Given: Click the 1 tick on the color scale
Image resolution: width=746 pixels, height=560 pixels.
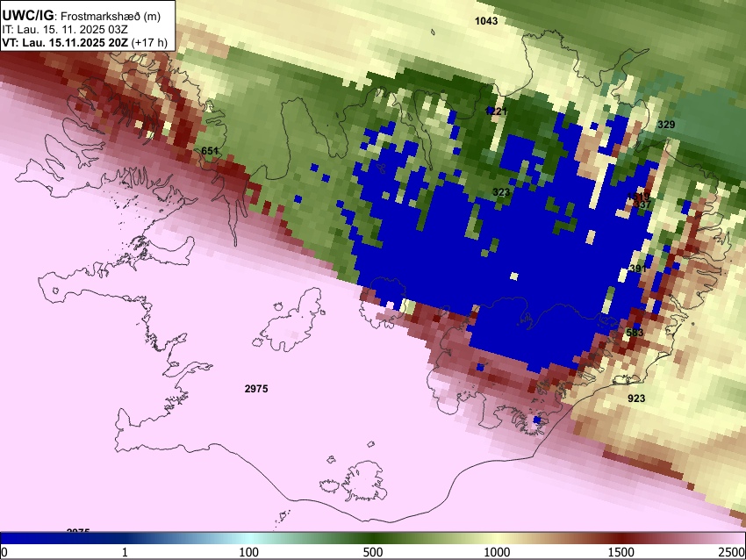Looking at the screenshot, I should 125,552.
